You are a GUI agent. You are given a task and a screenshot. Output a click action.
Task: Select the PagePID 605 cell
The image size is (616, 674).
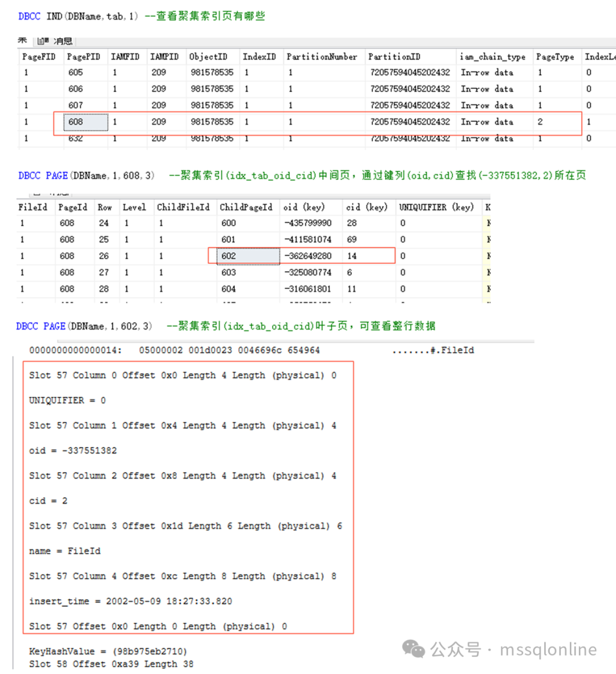[75, 72]
